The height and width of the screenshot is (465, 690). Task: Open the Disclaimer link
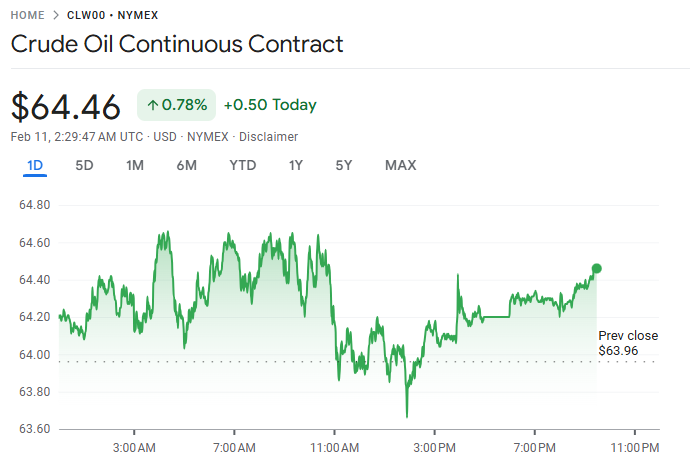click(268, 136)
